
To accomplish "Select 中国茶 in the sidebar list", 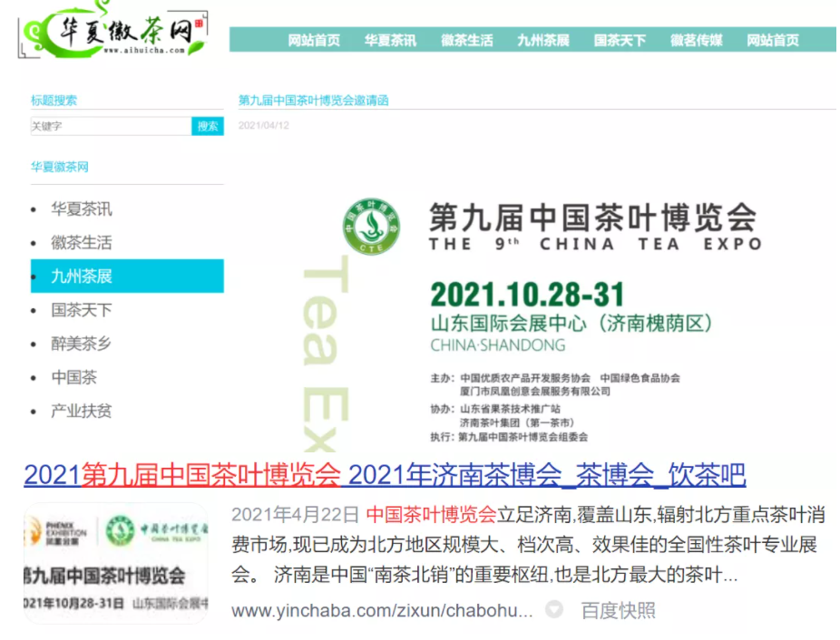I will click(73, 377).
